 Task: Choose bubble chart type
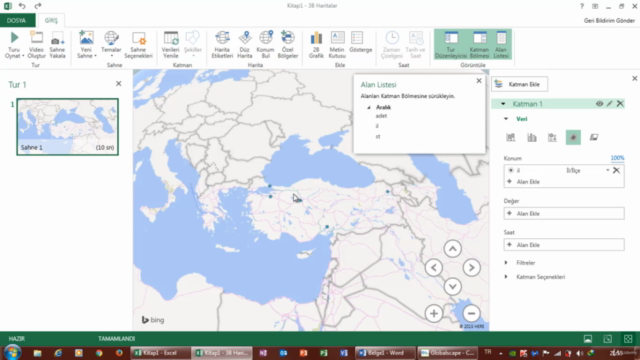(552, 138)
